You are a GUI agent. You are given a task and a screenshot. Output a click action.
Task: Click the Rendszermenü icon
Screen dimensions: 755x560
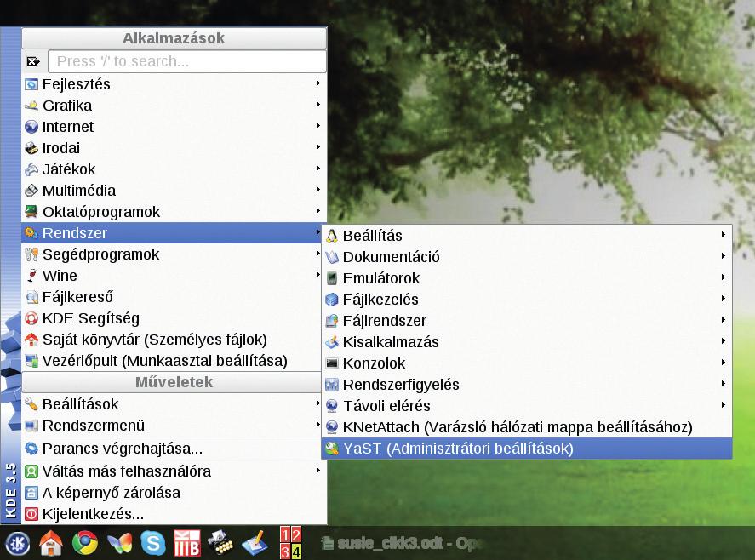coord(31,426)
